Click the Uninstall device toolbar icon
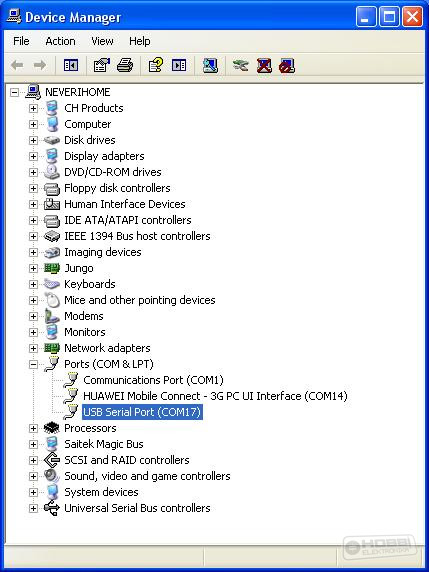This screenshot has height=572, width=429. pyautogui.click(x=264, y=66)
